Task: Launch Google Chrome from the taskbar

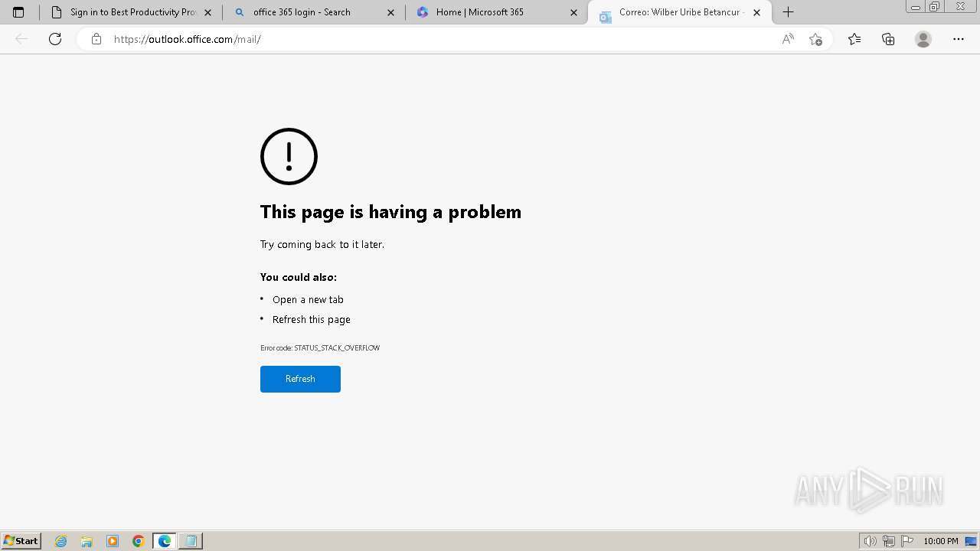Action: pos(139,541)
